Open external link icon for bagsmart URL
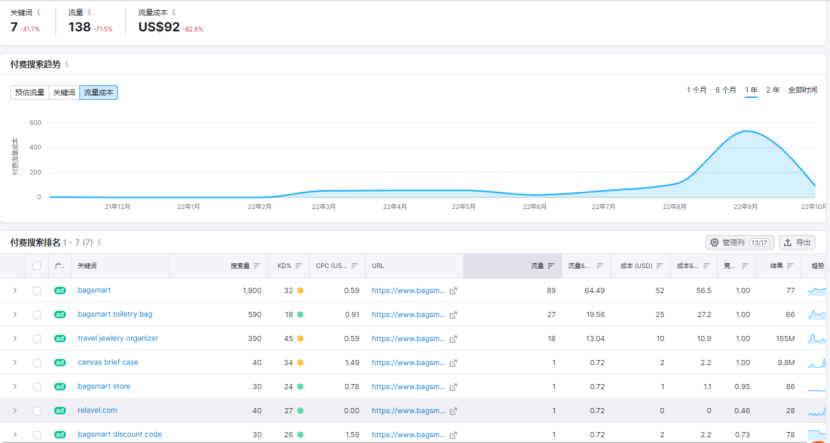The image size is (830, 443). [453, 290]
